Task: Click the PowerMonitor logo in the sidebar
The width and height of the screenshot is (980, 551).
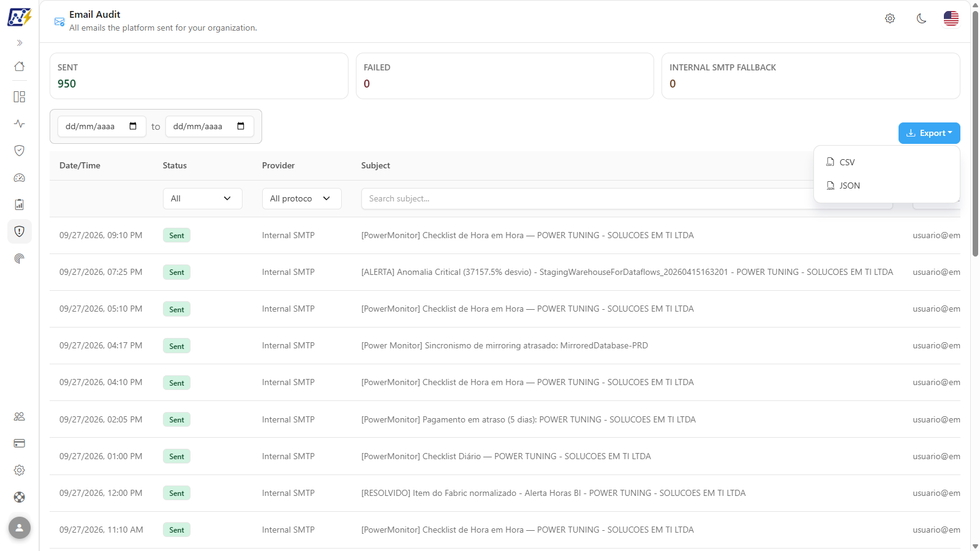Action: tap(20, 17)
